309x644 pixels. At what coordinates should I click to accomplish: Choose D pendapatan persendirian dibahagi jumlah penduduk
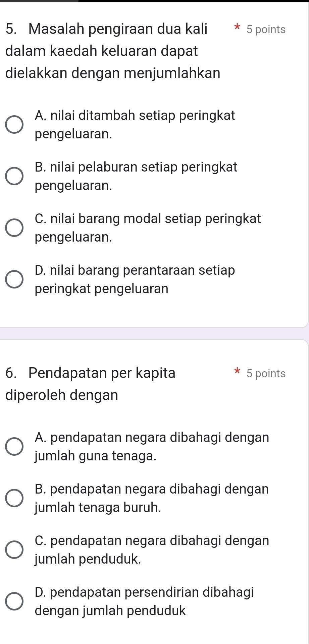(x=14, y=601)
